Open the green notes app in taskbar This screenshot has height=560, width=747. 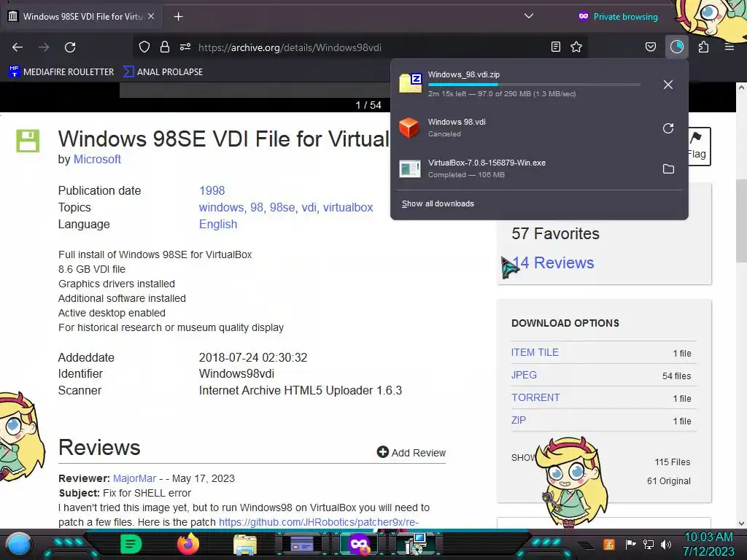131,544
